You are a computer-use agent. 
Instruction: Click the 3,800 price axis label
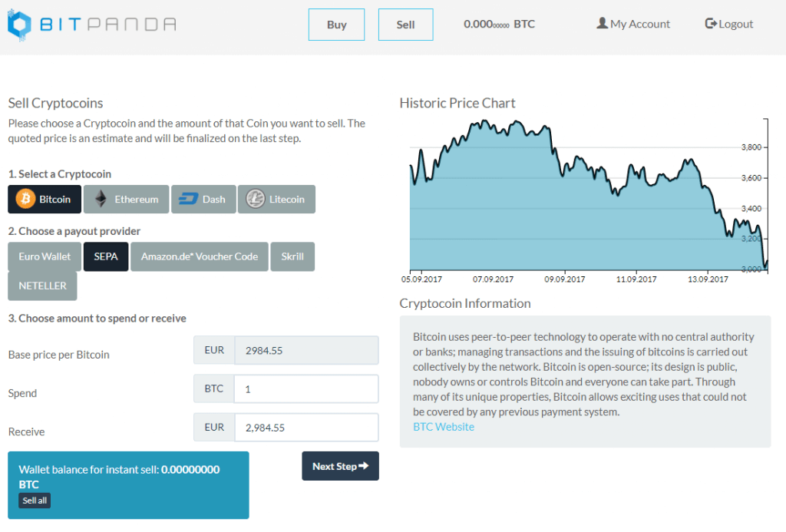pyautogui.click(x=751, y=147)
